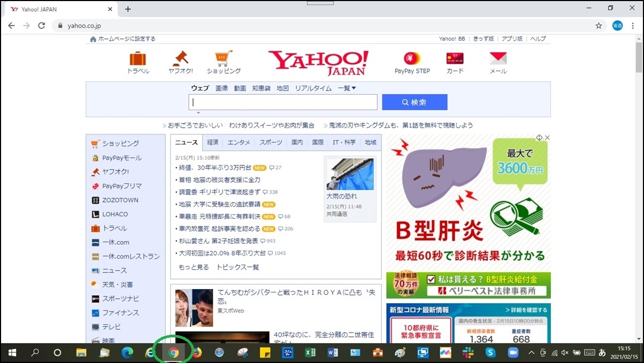Select the IT・科学 news tab
The height and width of the screenshot is (363, 644).
pos(344,142)
